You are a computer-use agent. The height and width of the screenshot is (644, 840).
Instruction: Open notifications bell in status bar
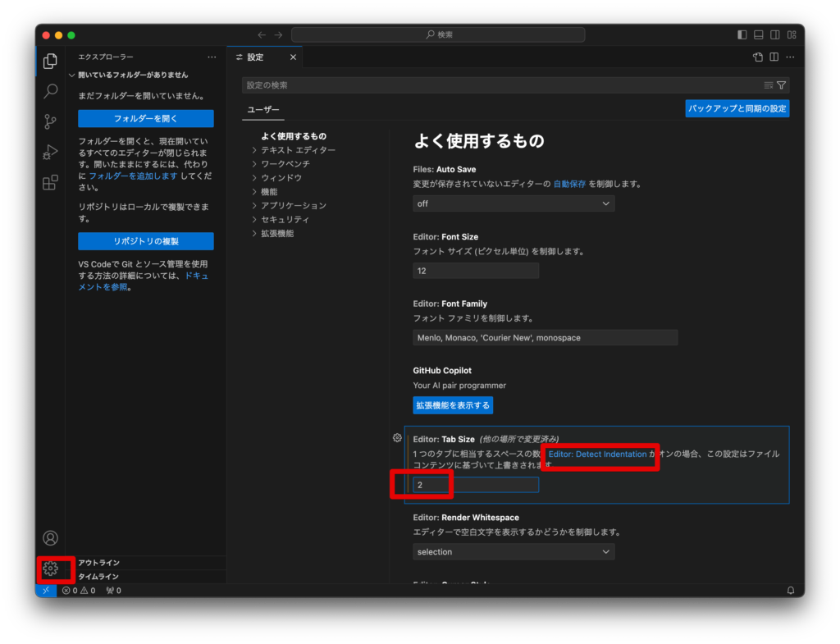tap(791, 591)
